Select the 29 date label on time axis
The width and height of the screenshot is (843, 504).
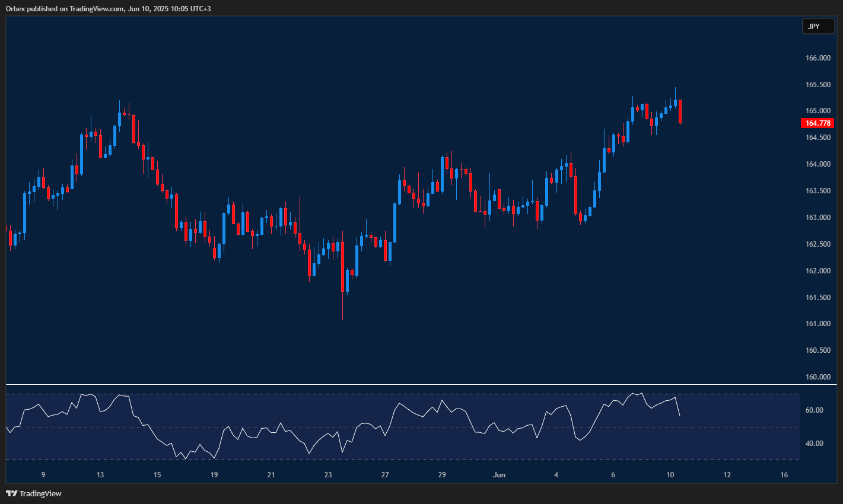(x=442, y=475)
